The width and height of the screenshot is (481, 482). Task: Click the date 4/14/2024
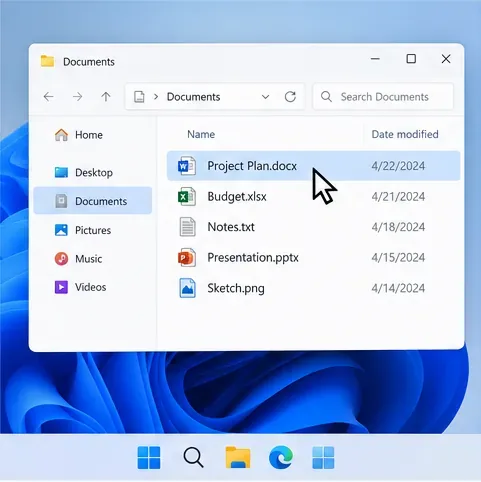(x=398, y=288)
